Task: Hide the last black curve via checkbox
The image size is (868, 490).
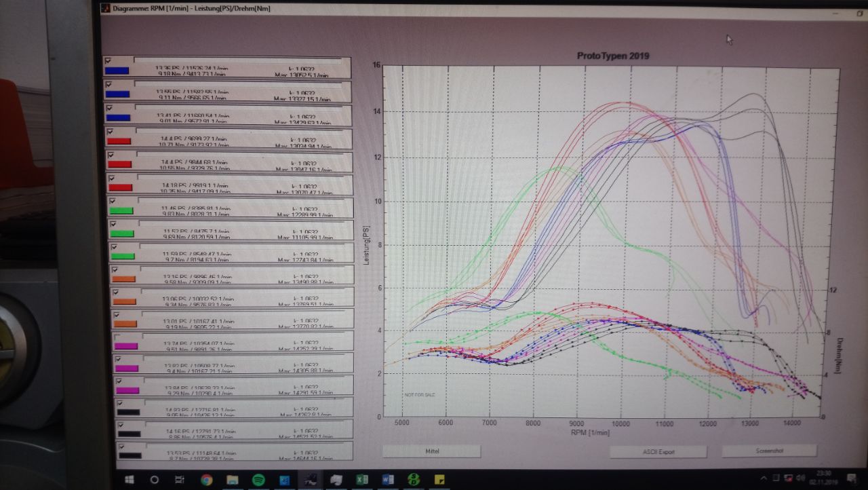Action: (x=121, y=447)
